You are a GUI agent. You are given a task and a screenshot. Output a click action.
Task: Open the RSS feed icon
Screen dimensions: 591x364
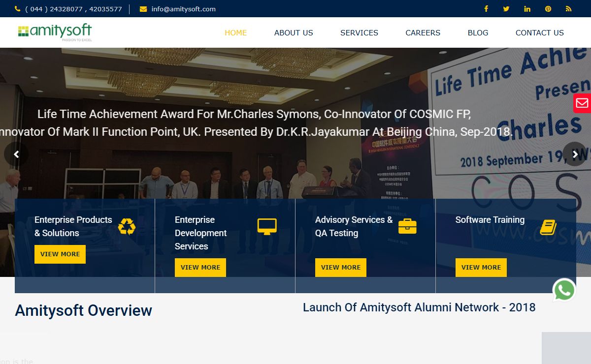coord(569,9)
